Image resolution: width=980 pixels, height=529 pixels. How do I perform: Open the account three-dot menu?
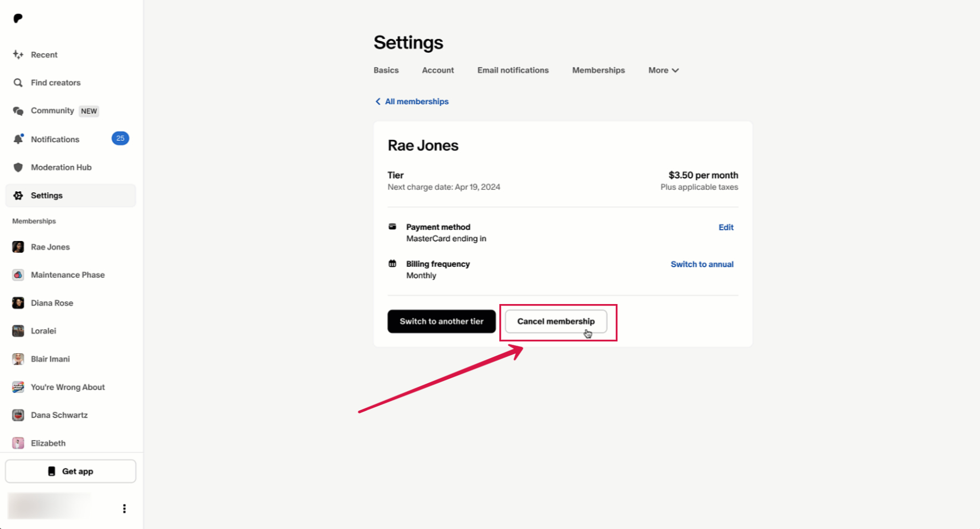pyautogui.click(x=124, y=509)
